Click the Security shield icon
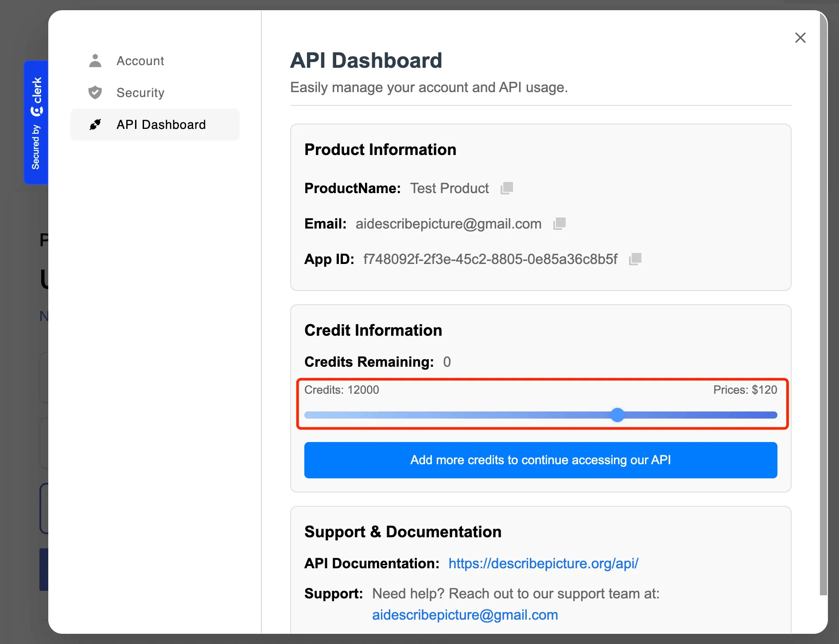This screenshot has width=839, height=644. coord(95,93)
